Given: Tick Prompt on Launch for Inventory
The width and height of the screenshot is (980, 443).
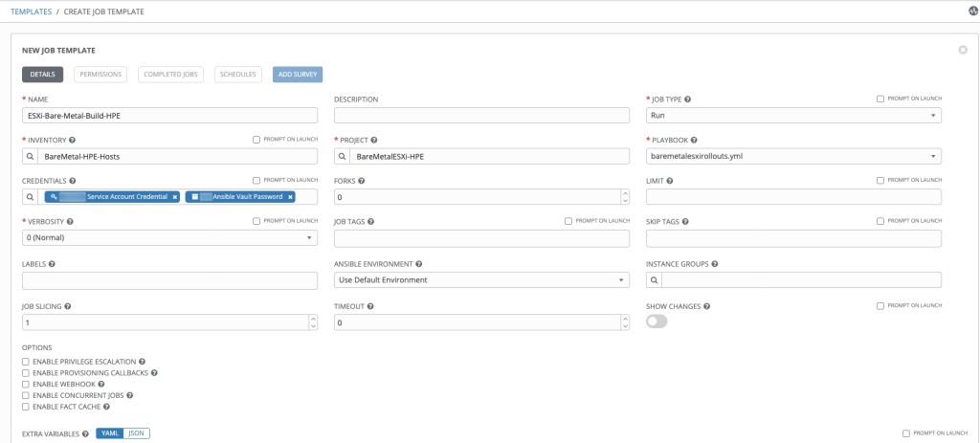Looking at the screenshot, I should pyautogui.click(x=256, y=140).
